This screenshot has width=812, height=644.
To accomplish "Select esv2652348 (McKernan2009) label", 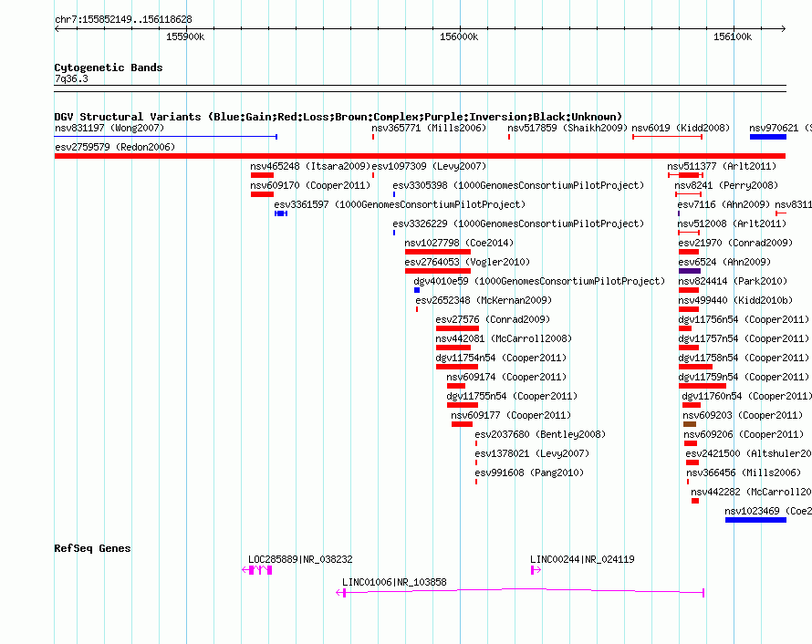I will coord(484,300).
